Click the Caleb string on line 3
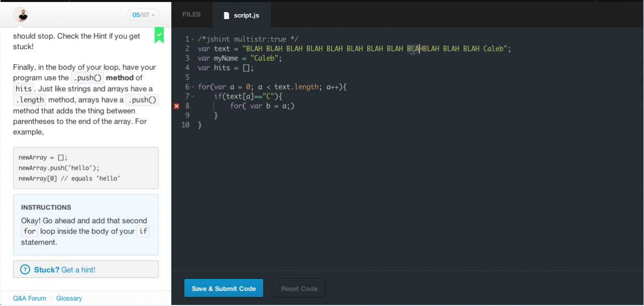The height and width of the screenshot is (306, 644). [x=265, y=58]
